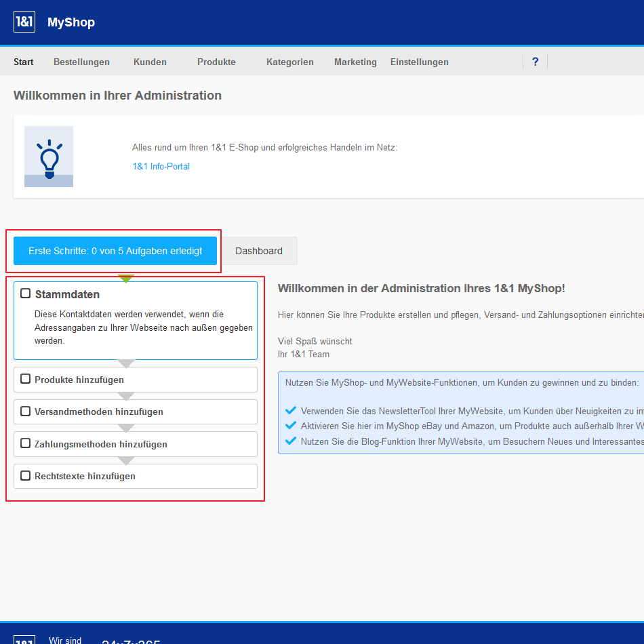
Task: Follow the 1&1 Info-Portal link
Action: tap(161, 166)
